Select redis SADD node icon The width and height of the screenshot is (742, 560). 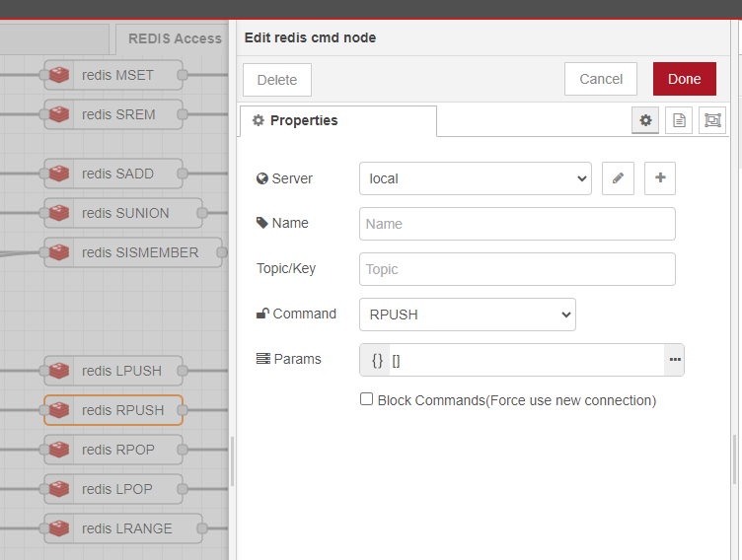pyautogui.click(x=59, y=174)
